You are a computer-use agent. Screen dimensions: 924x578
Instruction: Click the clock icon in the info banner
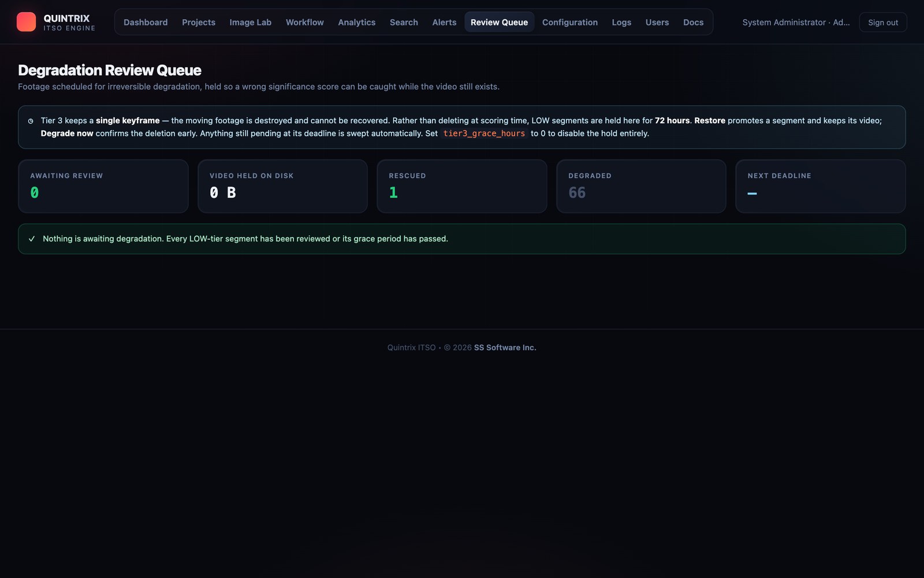pos(31,121)
